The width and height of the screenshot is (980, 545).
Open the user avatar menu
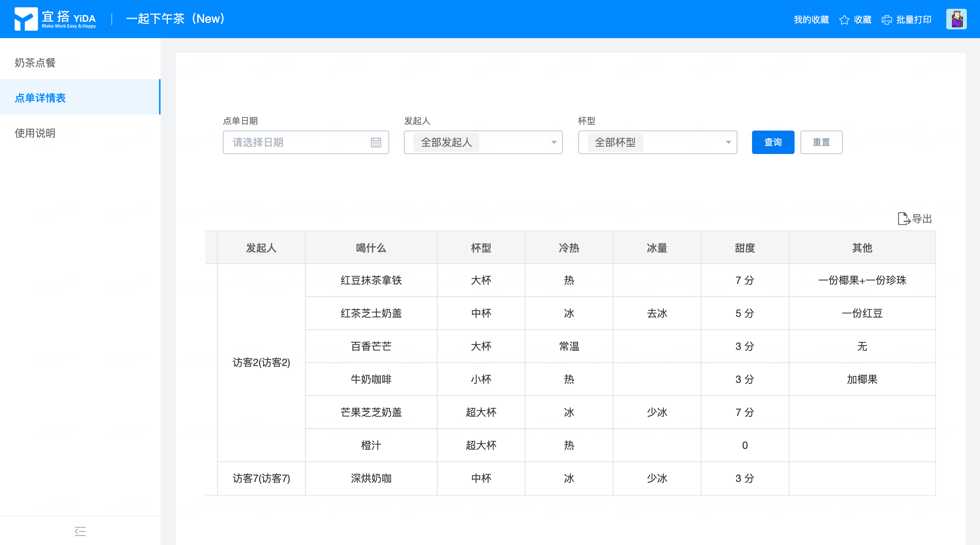coord(956,19)
